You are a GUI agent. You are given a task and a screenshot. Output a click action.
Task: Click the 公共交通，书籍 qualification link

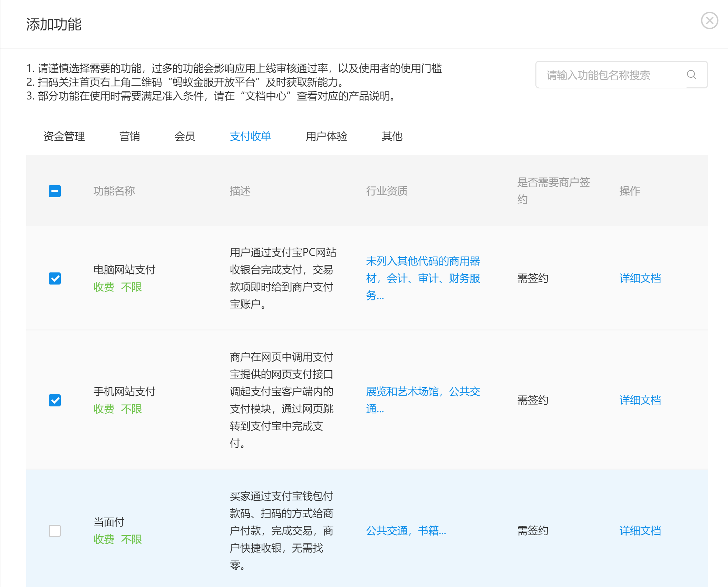click(x=406, y=531)
